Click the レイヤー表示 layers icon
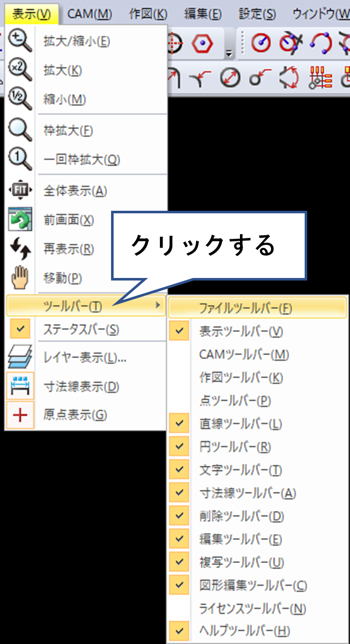The height and width of the screenshot is (644, 350). click(20, 357)
